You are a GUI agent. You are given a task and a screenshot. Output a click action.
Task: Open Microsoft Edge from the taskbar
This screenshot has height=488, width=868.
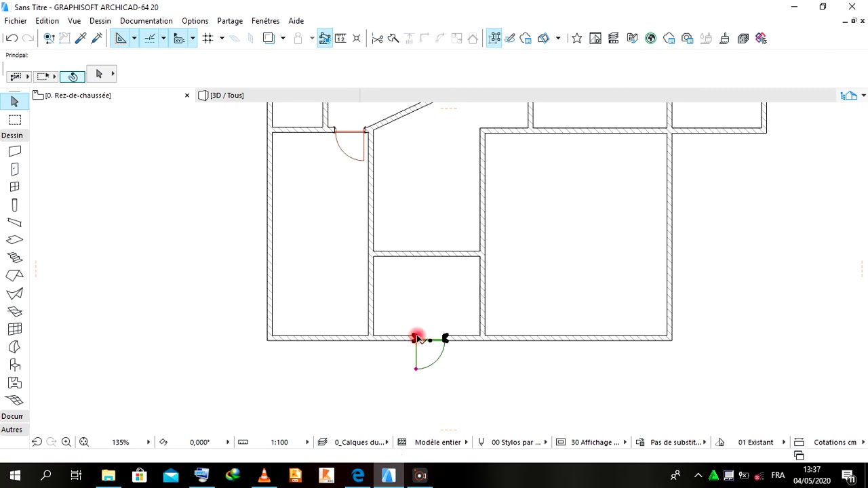[357, 476]
